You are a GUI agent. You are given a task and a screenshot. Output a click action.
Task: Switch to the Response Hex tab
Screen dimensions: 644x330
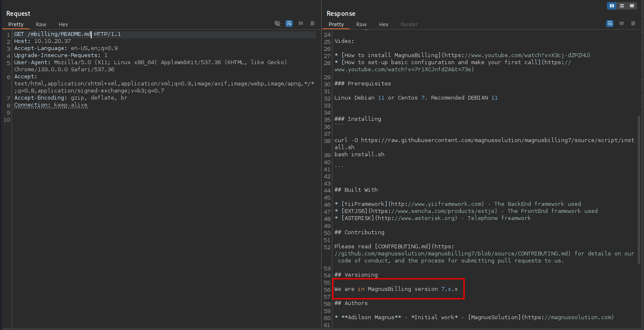tap(384, 25)
